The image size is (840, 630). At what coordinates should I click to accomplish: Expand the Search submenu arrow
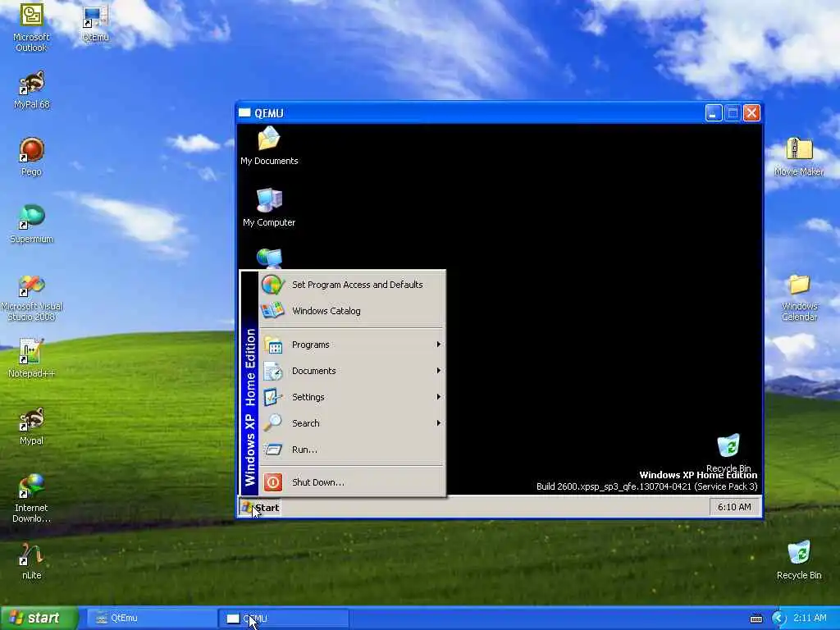tap(438, 423)
